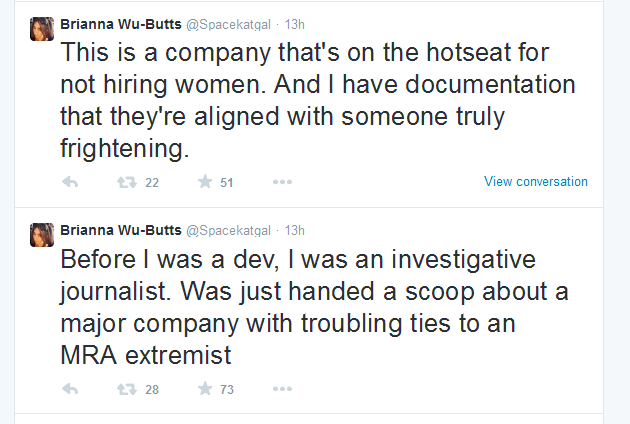View the 28 retweets count
Viewport: 630px width, 424px height.
[152, 389]
